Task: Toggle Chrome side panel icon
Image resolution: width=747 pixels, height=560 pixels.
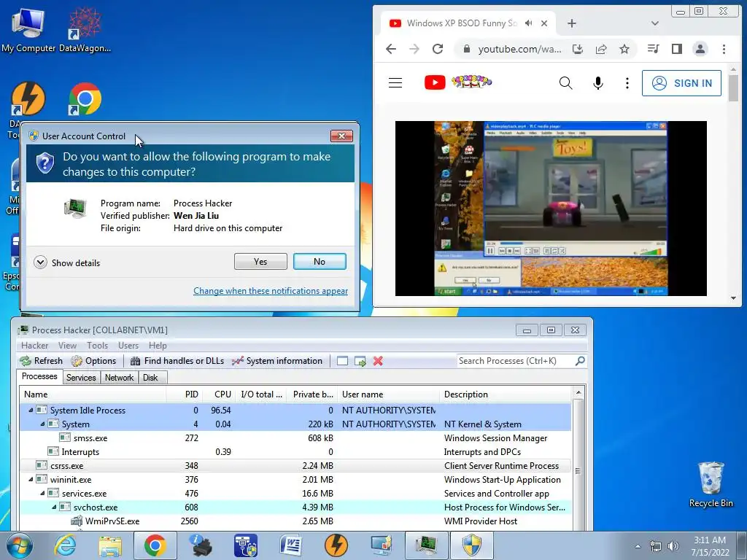Action: pyautogui.click(x=677, y=49)
